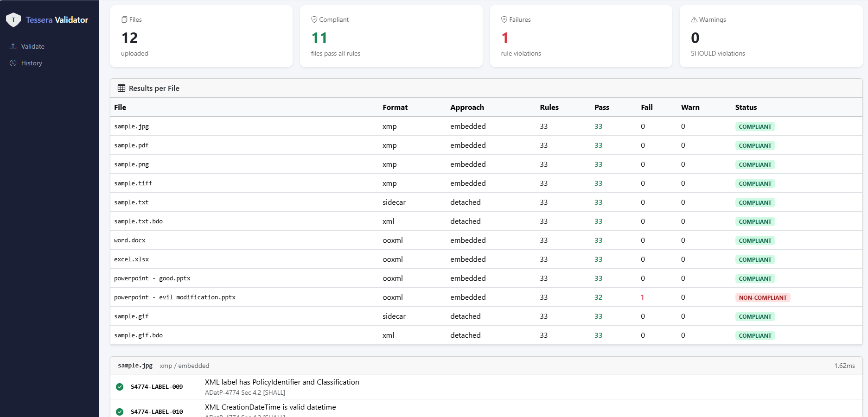Screen dimensions: 868x417
Task: Click the File column header
Action: click(120, 107)
